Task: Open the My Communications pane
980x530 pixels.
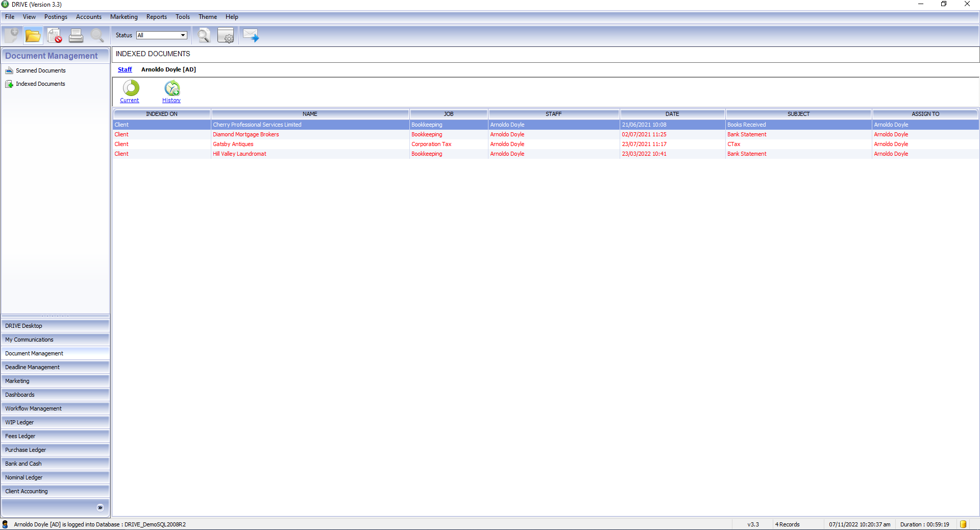Action: 55,340
